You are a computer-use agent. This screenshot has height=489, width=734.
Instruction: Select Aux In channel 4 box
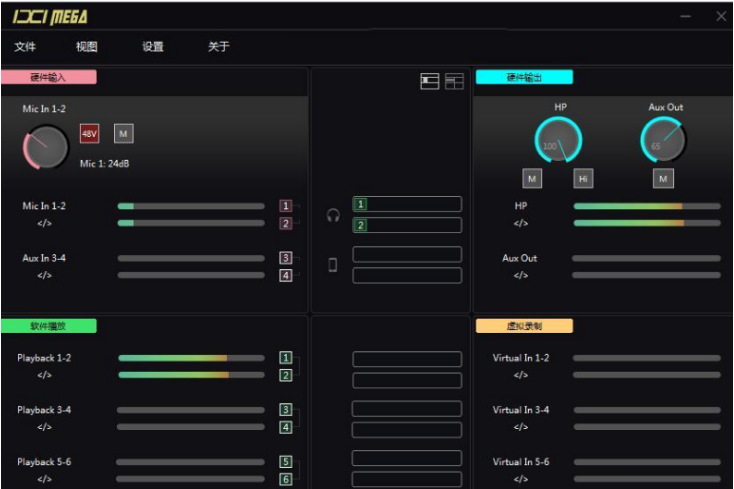tap(286, 275)
